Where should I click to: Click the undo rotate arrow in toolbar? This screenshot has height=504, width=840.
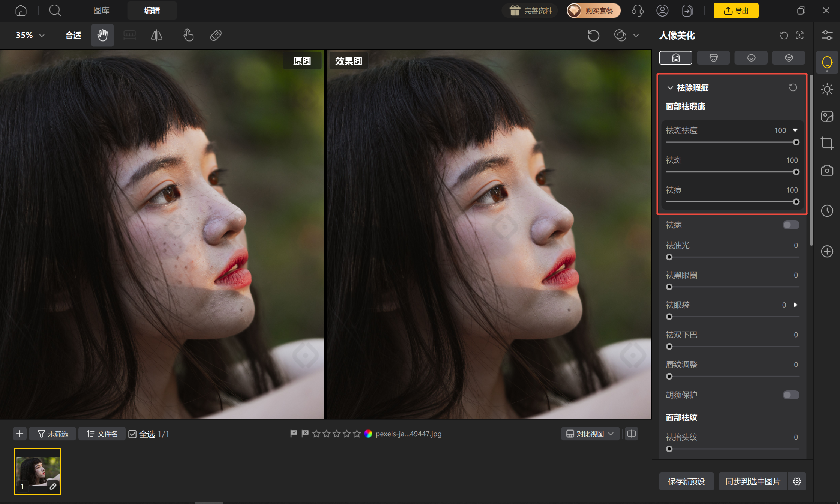click(x=593, y=36)
